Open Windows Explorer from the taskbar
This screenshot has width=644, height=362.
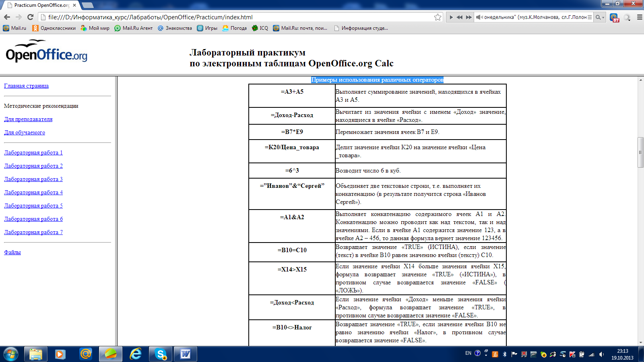click(36, 354)
